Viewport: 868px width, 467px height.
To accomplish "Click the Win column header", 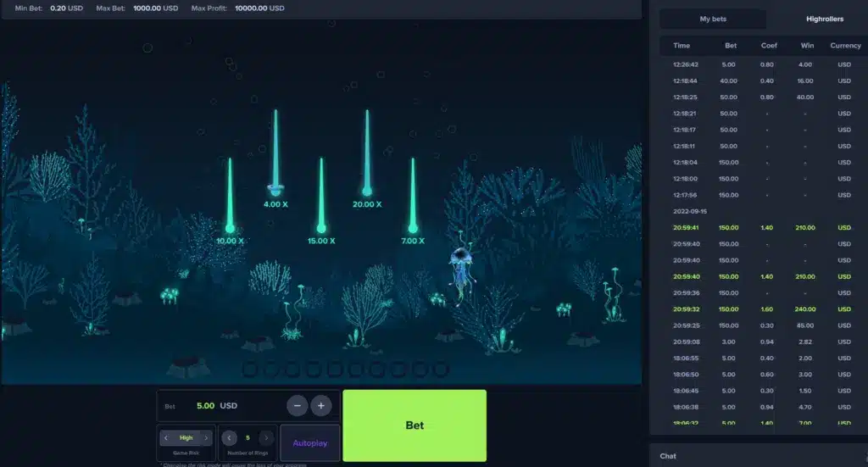I will coord(807,46).
